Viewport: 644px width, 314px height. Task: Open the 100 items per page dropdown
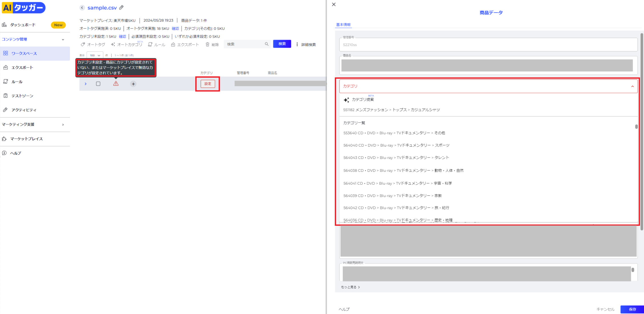[95, 55]
